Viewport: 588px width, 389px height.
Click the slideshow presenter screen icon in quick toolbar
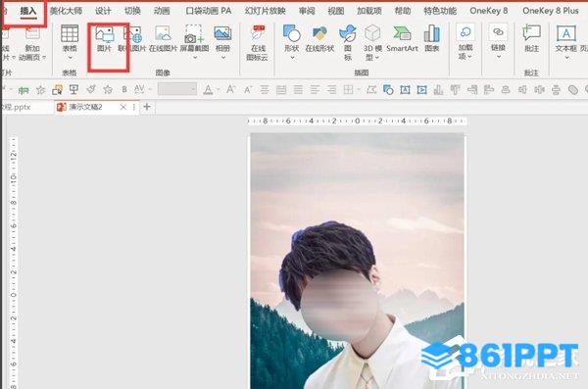[73, 89]
